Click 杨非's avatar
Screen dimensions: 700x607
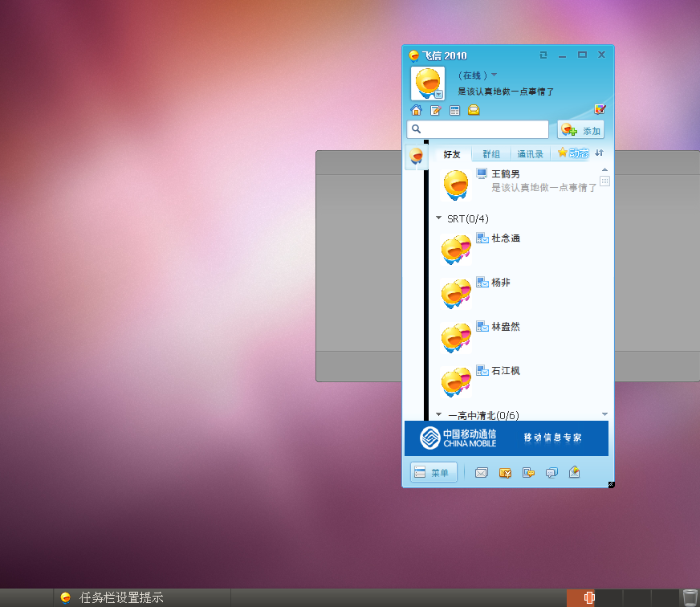tap(455, 294)
